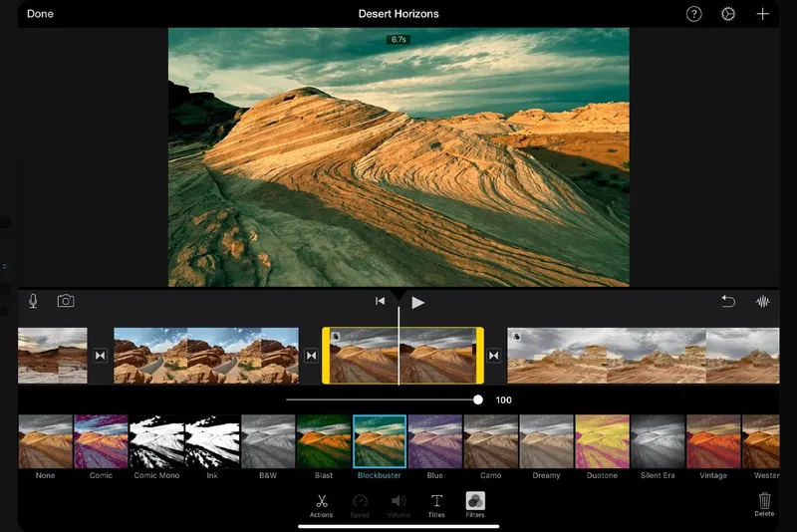This screenshot has height=532, width=797.
Task: Apply the Comic Mono filter
Action: (156, 441)
